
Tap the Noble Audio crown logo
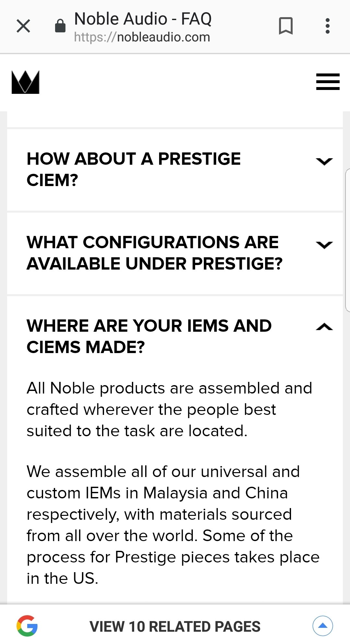point(25,82)
